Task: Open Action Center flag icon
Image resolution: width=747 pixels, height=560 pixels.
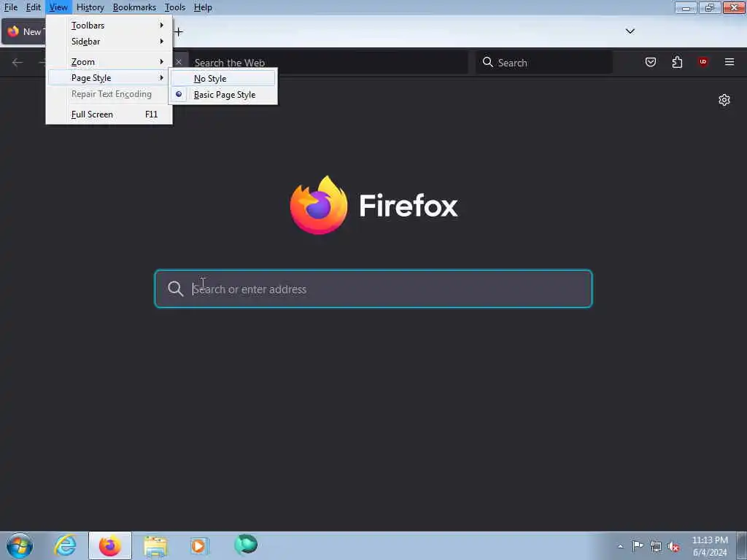Action: click(638, 546)
